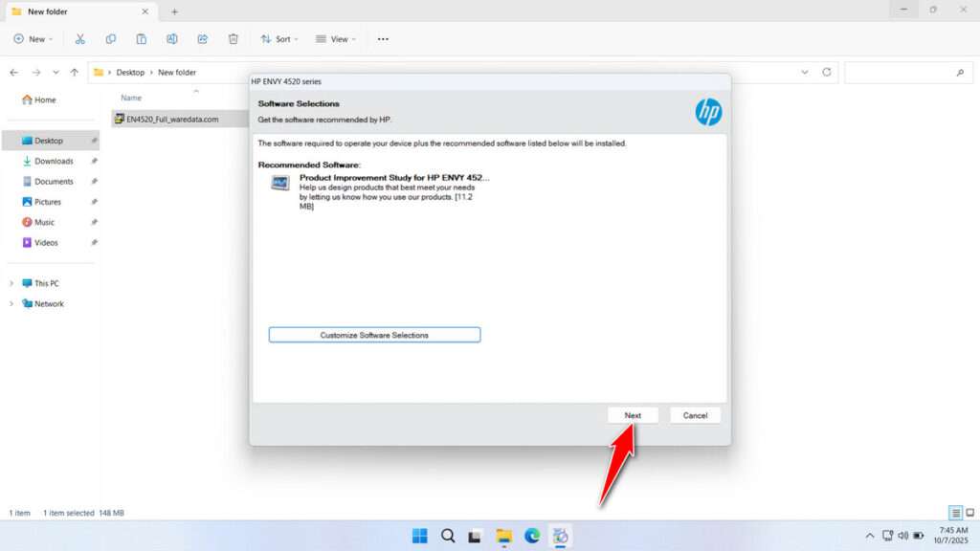Image resolution: width=980 pixels, height=551 pixels.
Task: Click the Rename icon in toolbar
Action: [x=171, y=38]
